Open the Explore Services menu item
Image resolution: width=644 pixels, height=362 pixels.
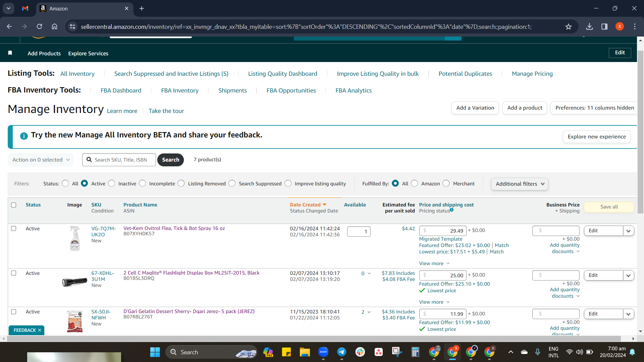88,53
